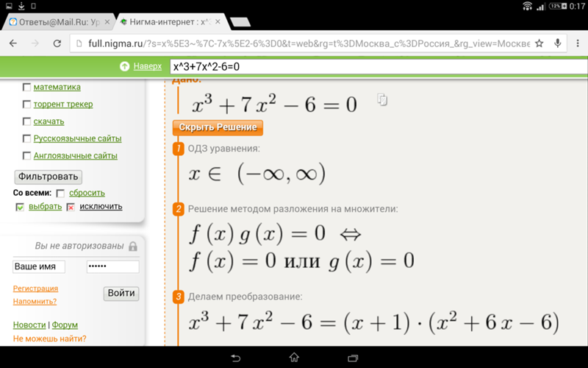Click the Скрыть Решение button

(x=218, y=127)
